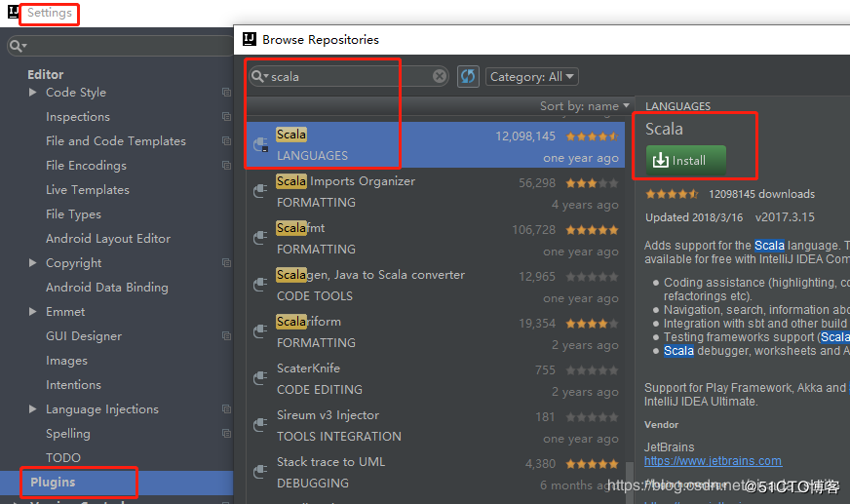
Task: Click the plugin list vertical scrollbar
Action: point(629,483)
